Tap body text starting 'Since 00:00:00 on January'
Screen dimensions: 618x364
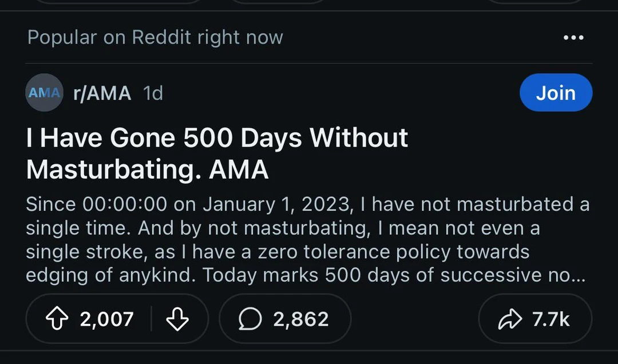point(307,204)
